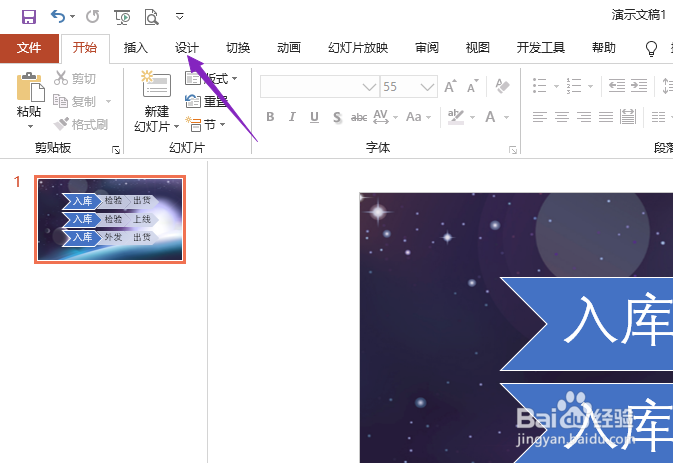The height and width of the screenshot is (463, 673).
Task: Open the 视图 (View) tab
Action: tap(478, 48)
